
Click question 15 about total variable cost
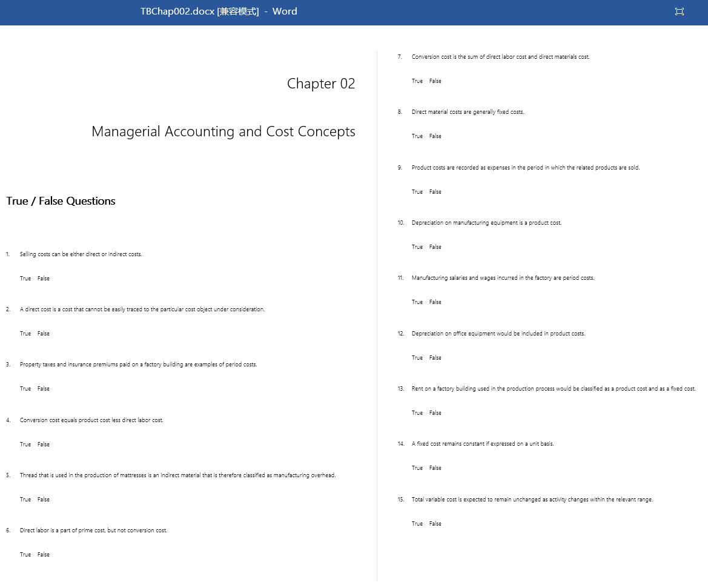tap(532, 500)
